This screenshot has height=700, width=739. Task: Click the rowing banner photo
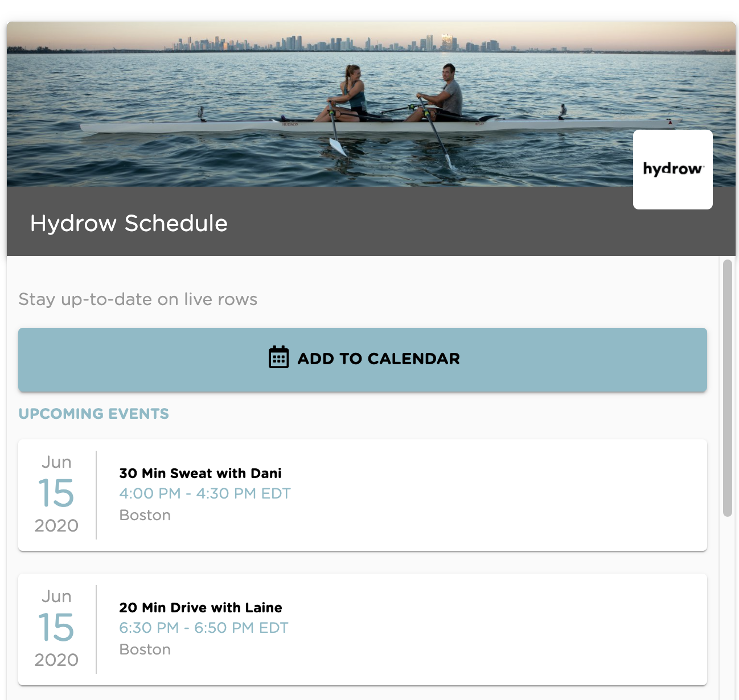[x=371, y=104]
